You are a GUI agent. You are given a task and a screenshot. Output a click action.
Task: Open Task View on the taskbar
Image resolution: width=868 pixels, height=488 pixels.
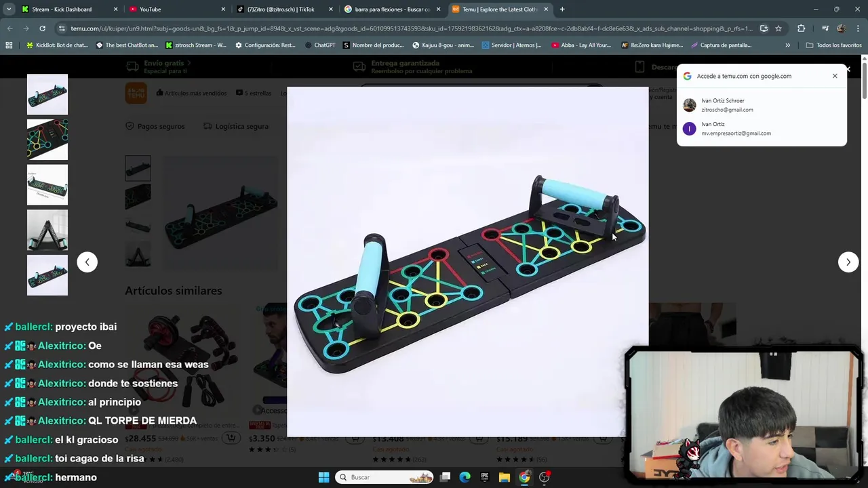[x=445, y=477]
